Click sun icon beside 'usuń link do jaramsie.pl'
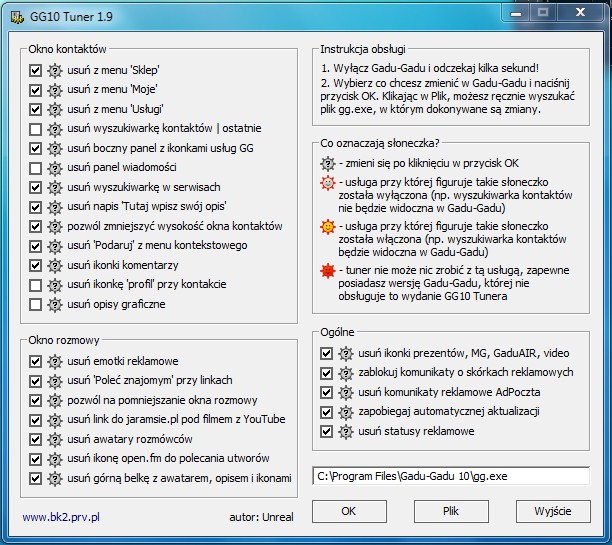Screen dimensions: 612x545 tap(55, 420)
